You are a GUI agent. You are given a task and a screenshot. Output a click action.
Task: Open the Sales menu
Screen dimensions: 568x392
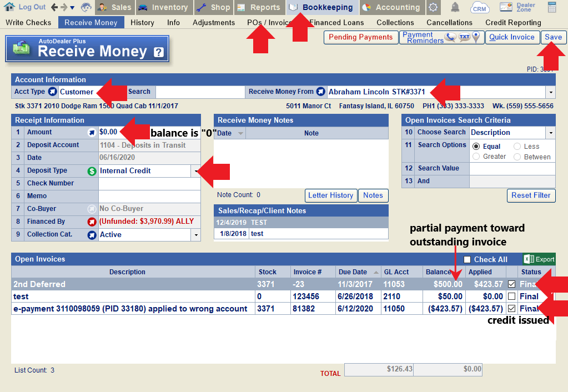pos(115,7)
